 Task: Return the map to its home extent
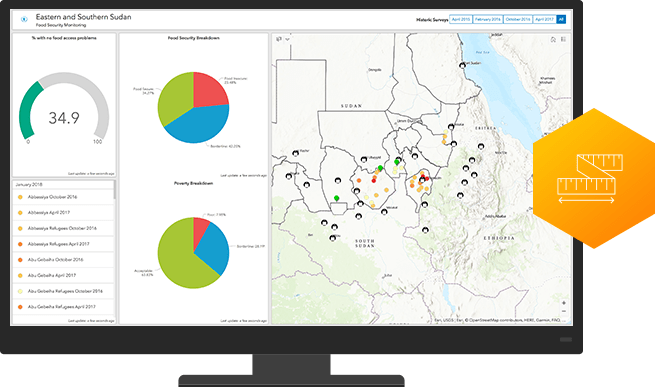553,39
